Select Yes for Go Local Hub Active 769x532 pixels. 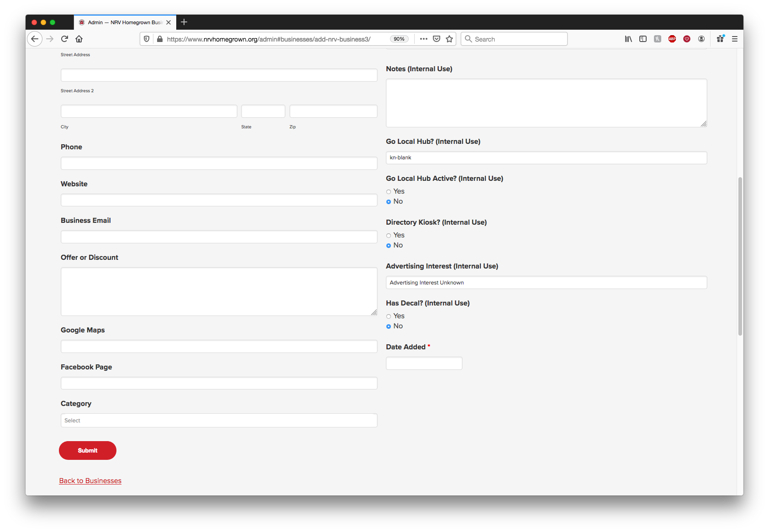pos(389,192)
